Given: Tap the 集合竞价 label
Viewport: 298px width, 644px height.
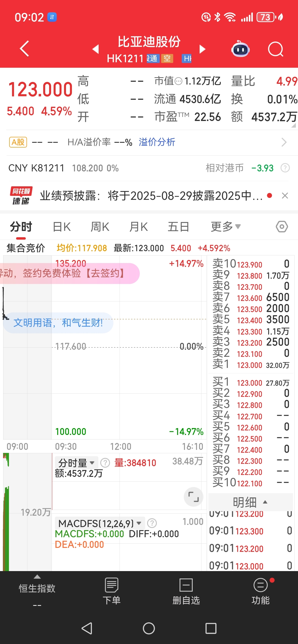Looking at the screenshot, I should click(26, 248).
